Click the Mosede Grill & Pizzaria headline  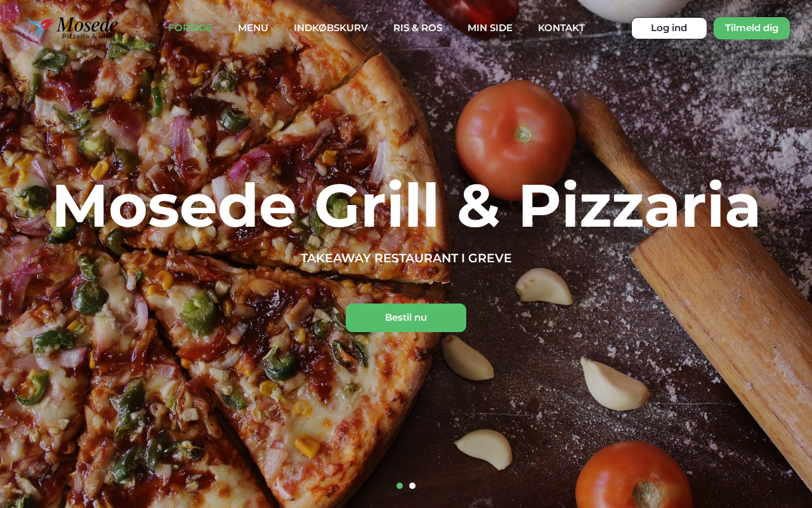pos(406,206)
